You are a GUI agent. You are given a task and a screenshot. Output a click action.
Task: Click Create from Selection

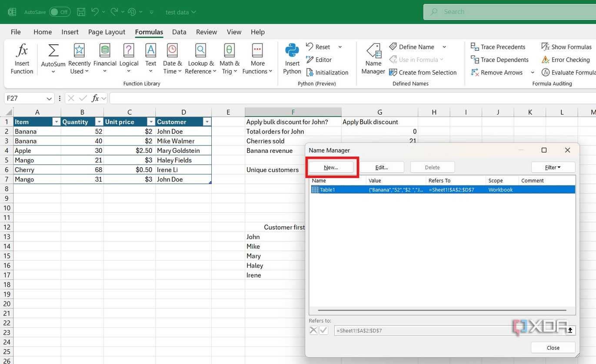click(423, 73)
